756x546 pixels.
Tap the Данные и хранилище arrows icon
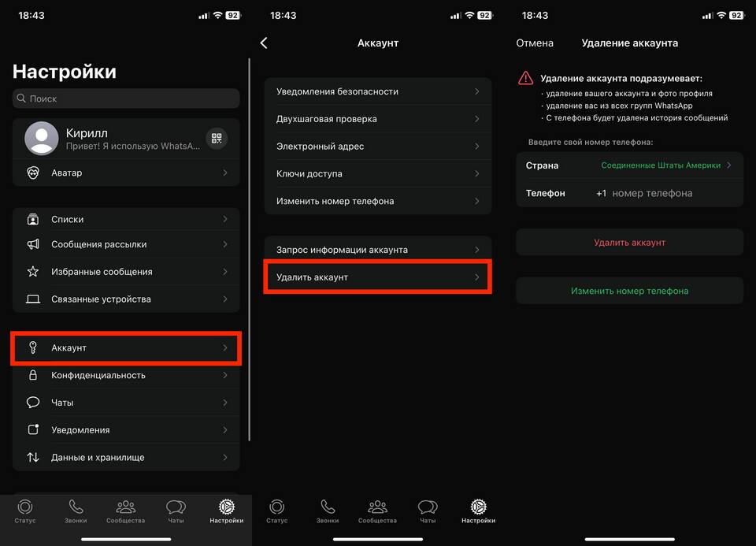coord(33,457)
